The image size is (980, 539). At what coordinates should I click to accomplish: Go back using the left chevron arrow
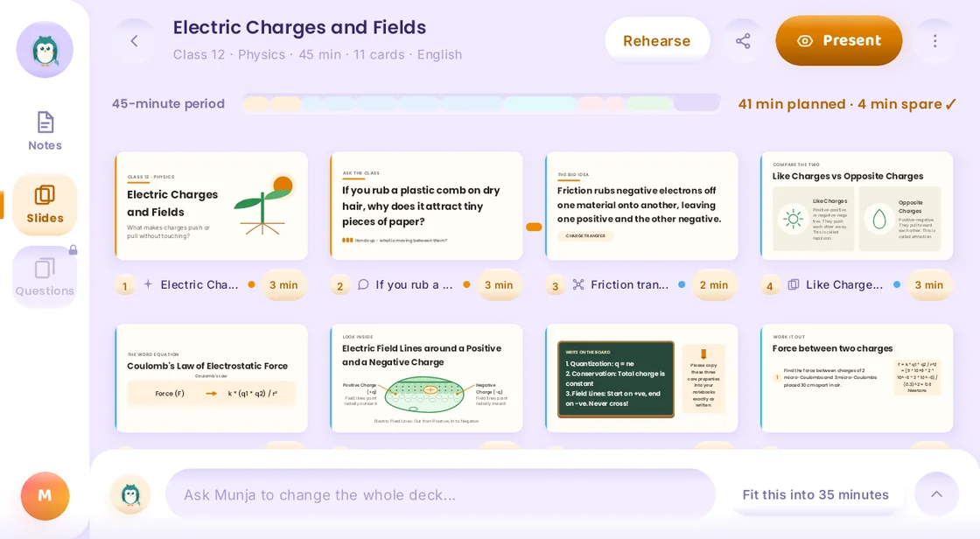(134, 41)
